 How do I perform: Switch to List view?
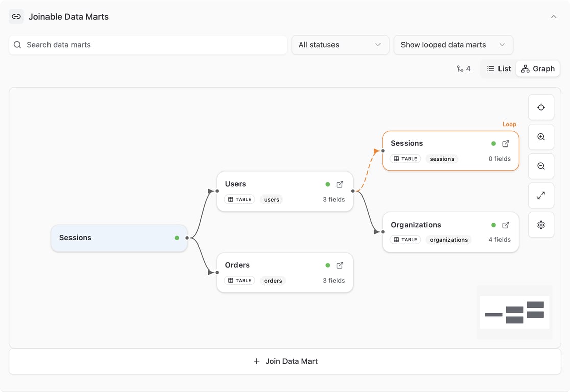pos(498,69)
